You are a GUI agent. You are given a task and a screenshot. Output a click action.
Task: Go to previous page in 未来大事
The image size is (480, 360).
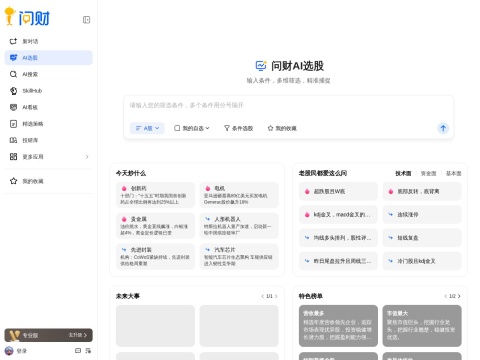click(263, 296)
